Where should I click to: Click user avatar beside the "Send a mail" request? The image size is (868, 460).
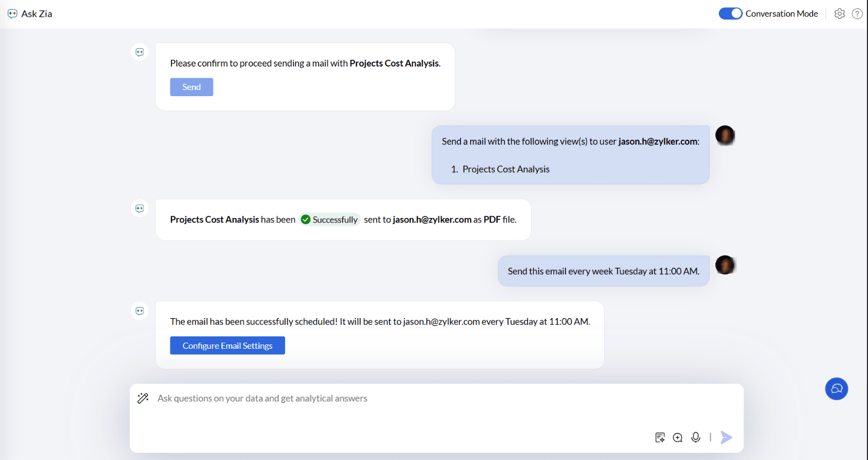click(725, 135)
